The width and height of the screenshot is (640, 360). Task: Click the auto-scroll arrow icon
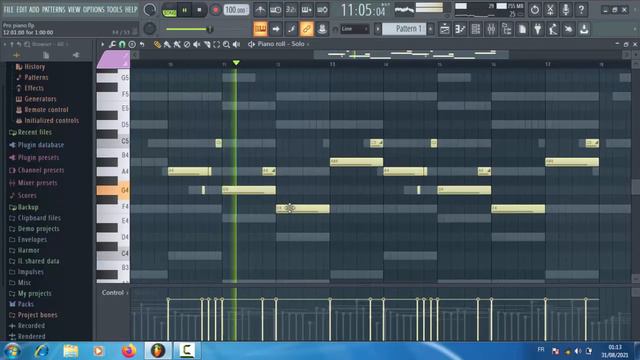pyautogui.click(x=276, y=29)
